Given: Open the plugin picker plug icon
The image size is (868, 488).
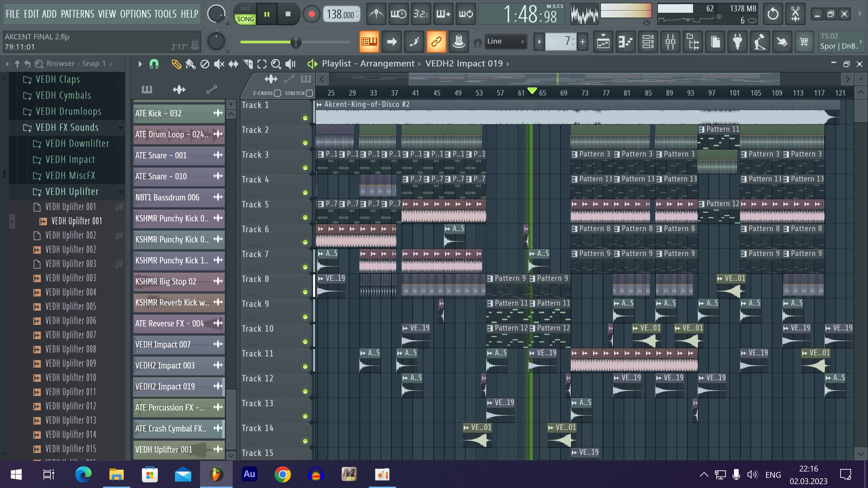Looking at the screenshot, I should (x=737, y=42).
